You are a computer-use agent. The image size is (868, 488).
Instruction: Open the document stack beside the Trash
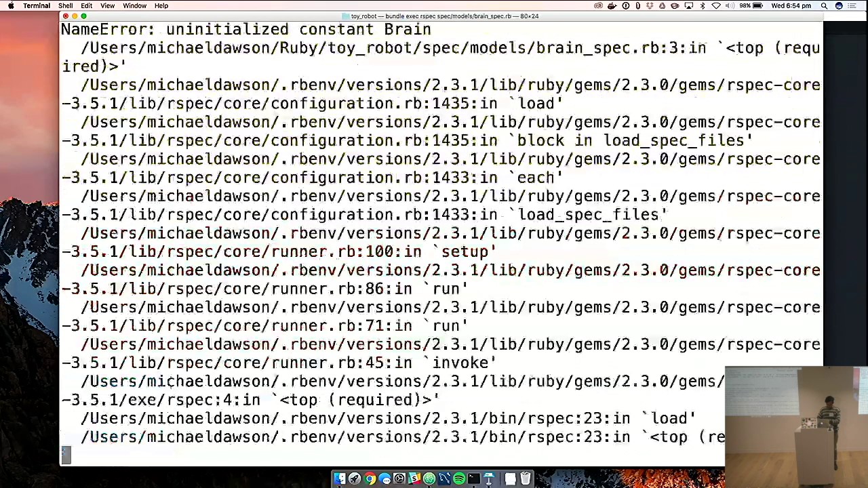click(x=510, y=479)
